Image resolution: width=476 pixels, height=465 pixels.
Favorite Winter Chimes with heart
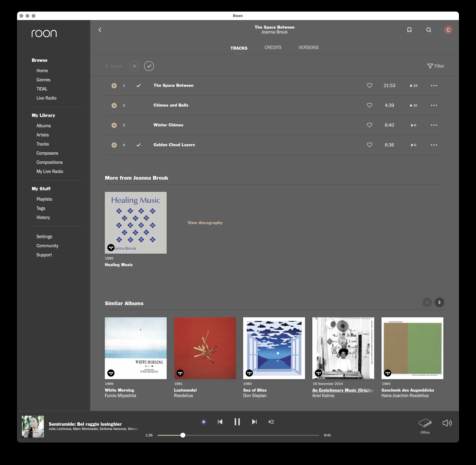point(369,125)
